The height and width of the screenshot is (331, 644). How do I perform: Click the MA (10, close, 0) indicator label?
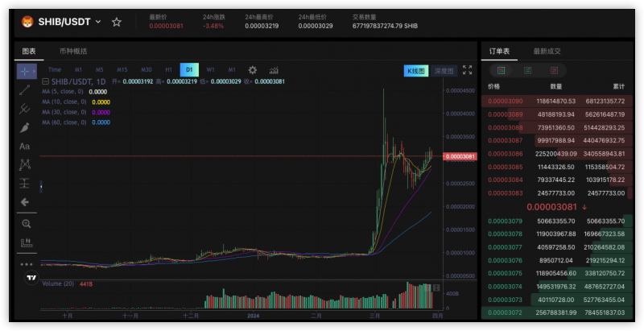pyautogui.click(x=64, y=101)
